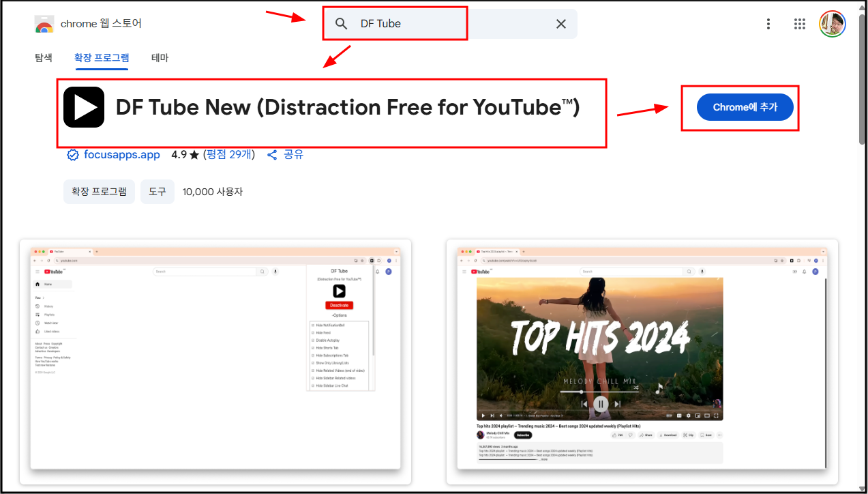868x494 pixels.
Task: Click the DF Tube New extension title
Action: click(x=348, y=107)
